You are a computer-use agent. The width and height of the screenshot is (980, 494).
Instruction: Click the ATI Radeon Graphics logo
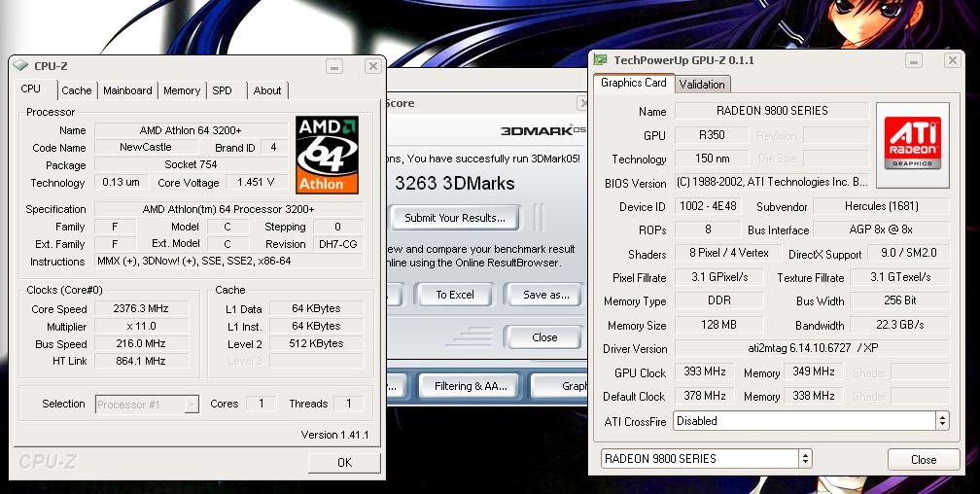coord(913,145)
